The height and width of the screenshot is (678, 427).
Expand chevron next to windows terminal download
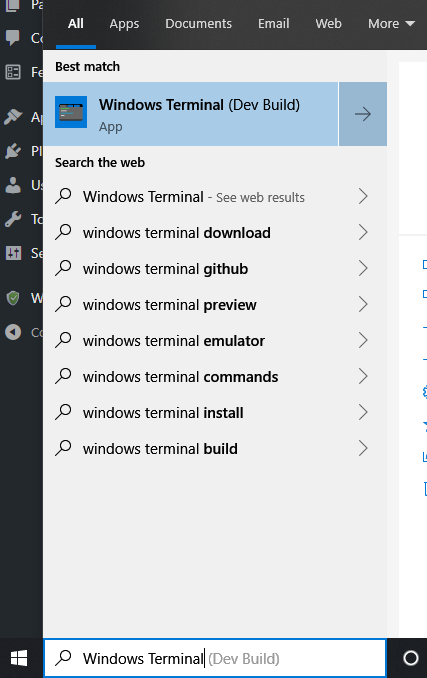pos(363,233)
